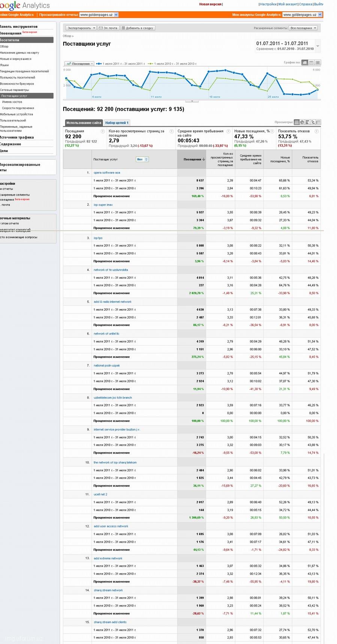
Task: Open the Посетители sidebar section
Action: pos(27,40)
